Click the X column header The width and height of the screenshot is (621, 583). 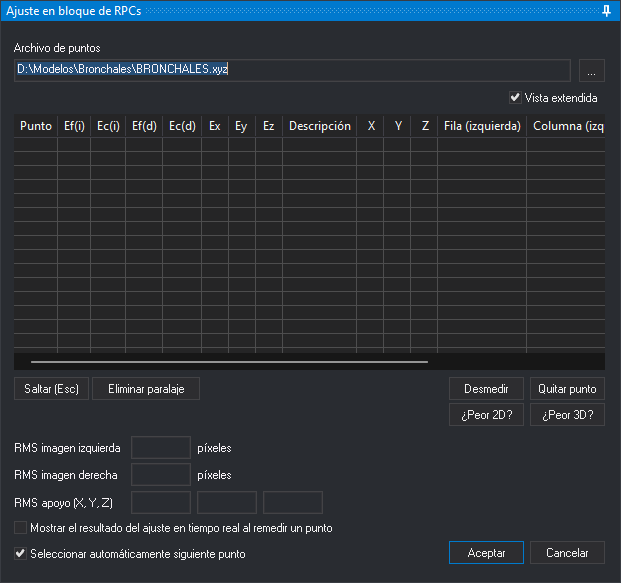click(370, 126)
